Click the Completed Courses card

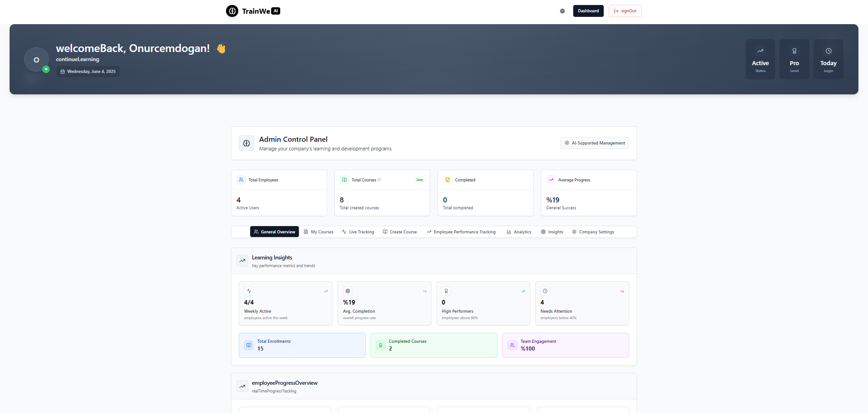coord(434,345)
